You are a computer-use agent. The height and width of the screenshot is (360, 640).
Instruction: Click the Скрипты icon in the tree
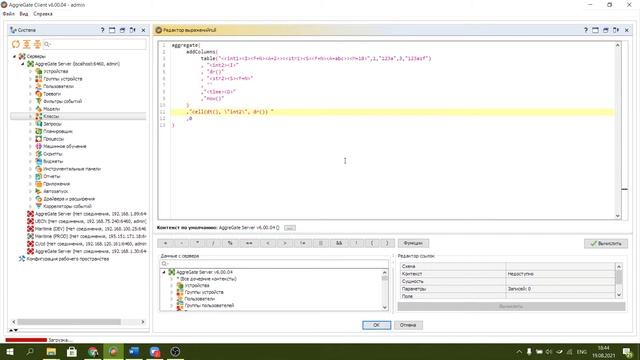point(39,154)
